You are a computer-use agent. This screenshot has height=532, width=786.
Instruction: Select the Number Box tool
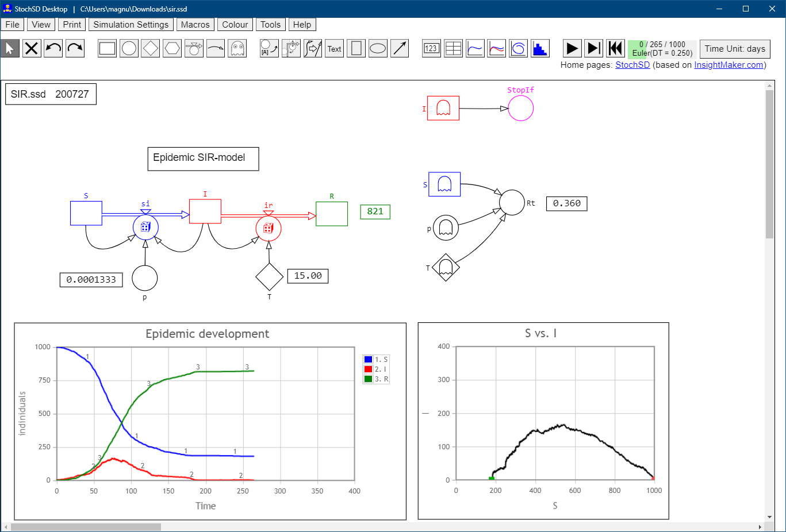(431, 49)
